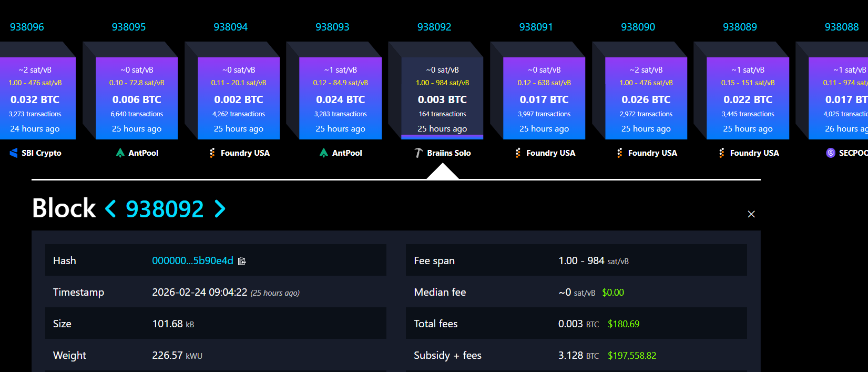Image resolution: width=868 pixels, height=372 pixels.
Task: Open block height 938096 link
Action: pos(27,27)
